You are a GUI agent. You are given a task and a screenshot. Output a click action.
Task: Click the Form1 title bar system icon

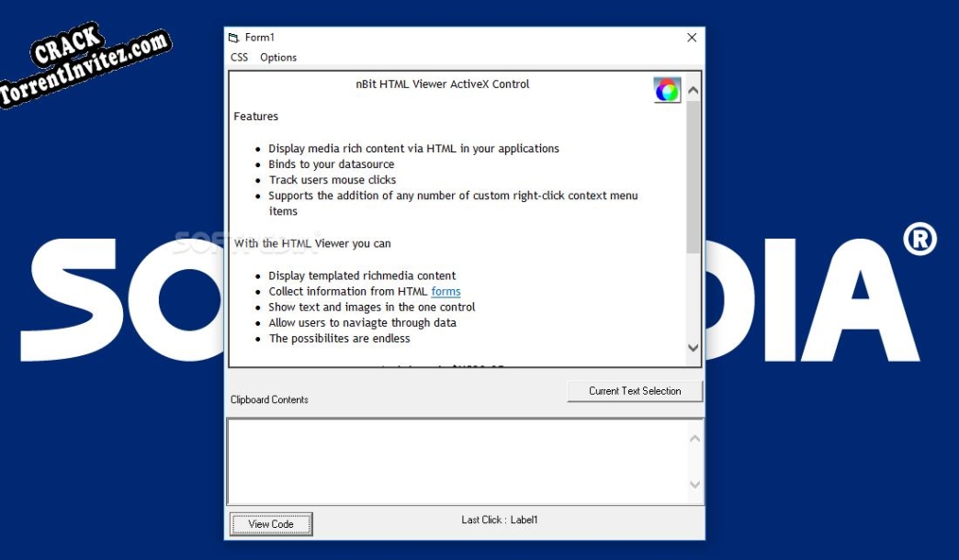(x=232, y=38)
